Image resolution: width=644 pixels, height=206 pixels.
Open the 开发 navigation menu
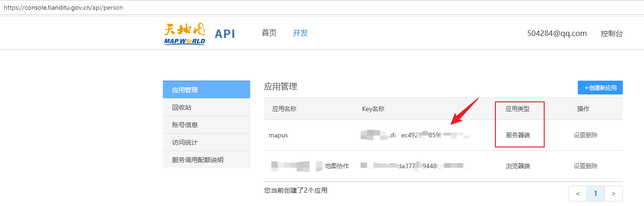click(300, 33)
